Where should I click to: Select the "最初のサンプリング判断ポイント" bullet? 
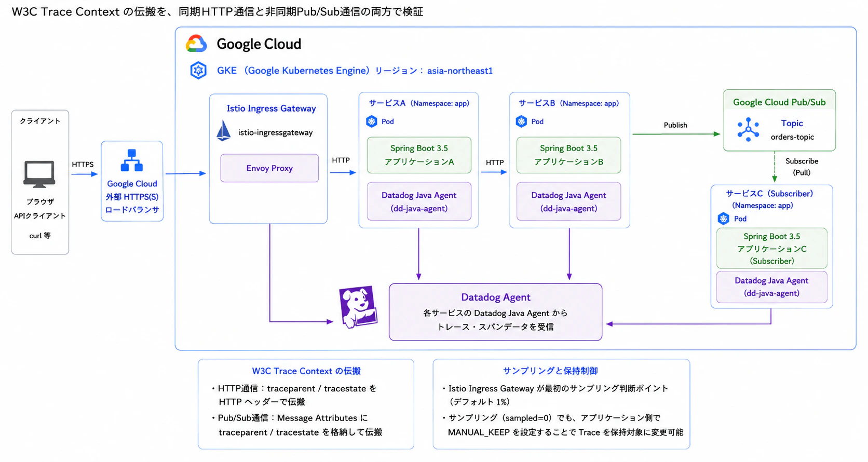tap(555, 395)
